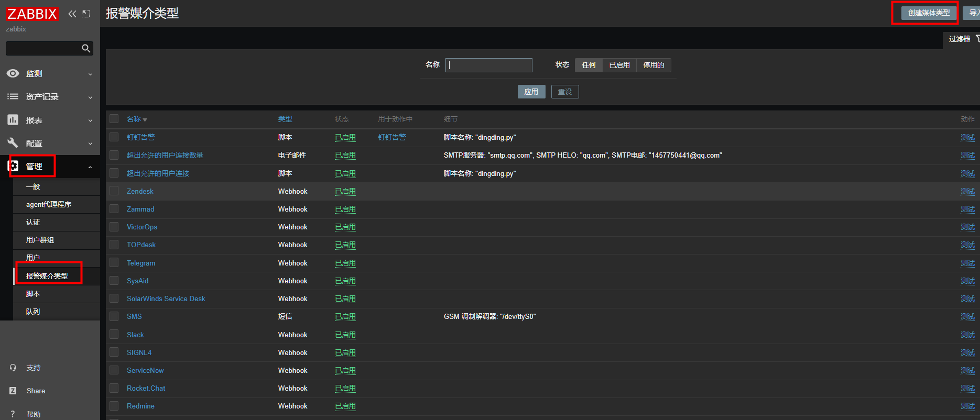Check the box for Zendesk row
Viewport: 980px width, 420px height.
114,191
